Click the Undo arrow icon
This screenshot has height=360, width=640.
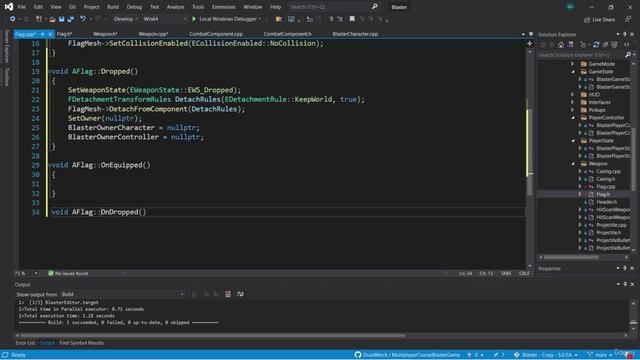coord(83,19)
